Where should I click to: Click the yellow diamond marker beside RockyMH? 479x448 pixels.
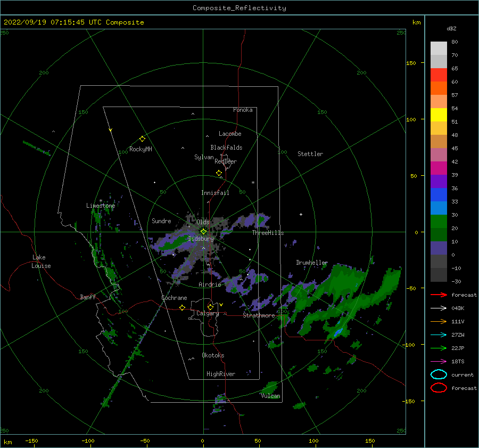click(142, 139)
